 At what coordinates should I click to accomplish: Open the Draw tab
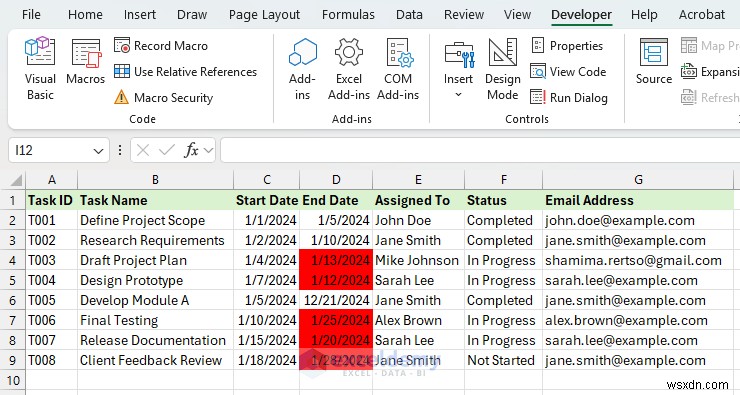(x=192, y=15)
